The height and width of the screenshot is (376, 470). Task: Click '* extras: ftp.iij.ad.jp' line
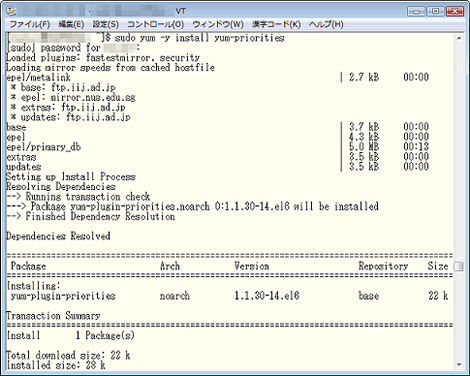pos(68,108)
